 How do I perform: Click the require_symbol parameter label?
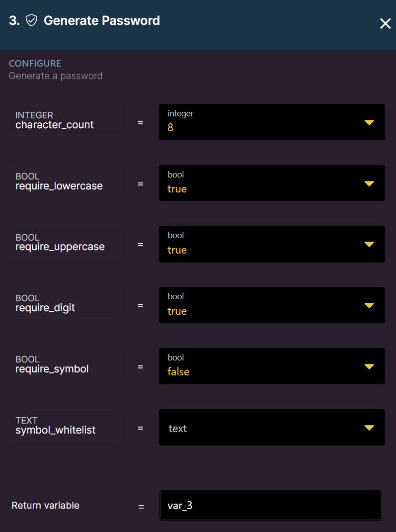[x=52, y=369]
